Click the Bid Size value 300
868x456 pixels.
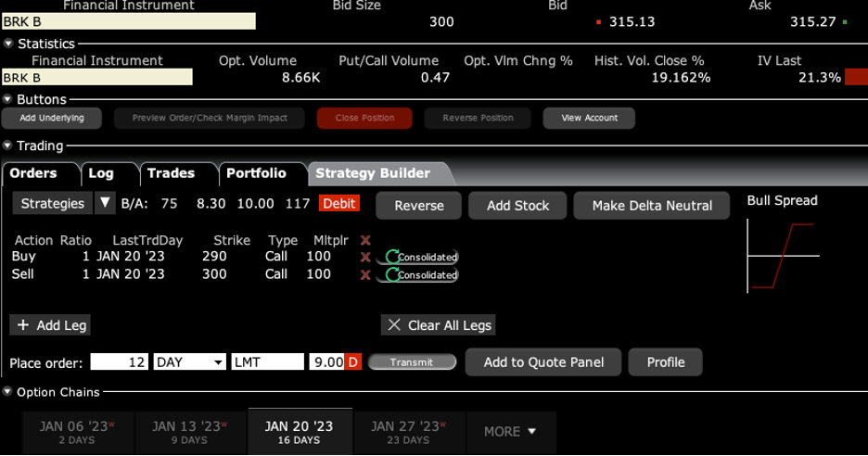point(441,21)
